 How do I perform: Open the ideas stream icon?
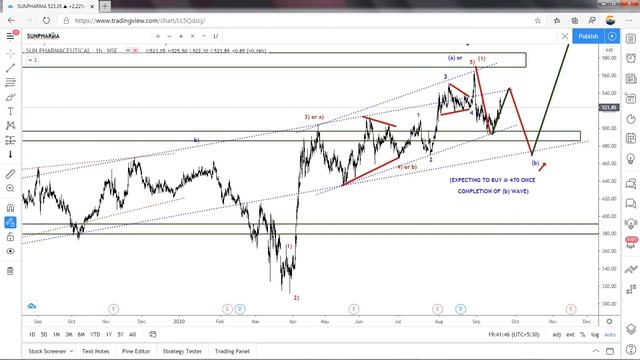pos(631,223)
